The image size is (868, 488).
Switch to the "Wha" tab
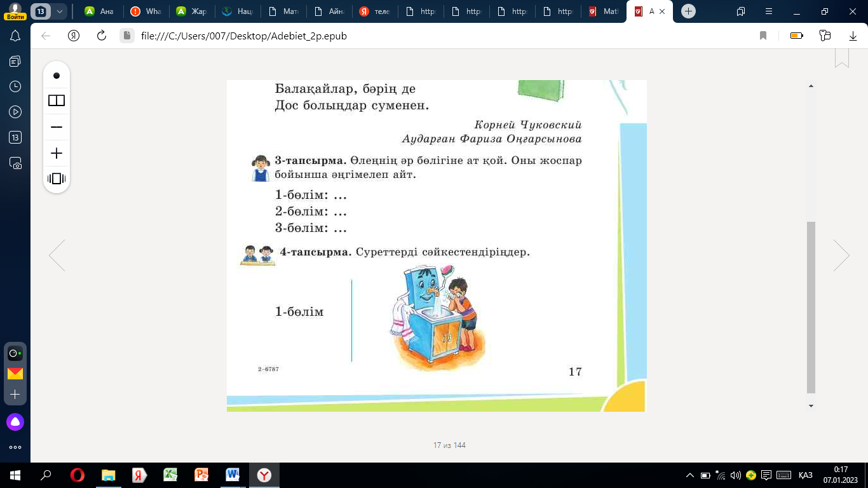[144, 11]
